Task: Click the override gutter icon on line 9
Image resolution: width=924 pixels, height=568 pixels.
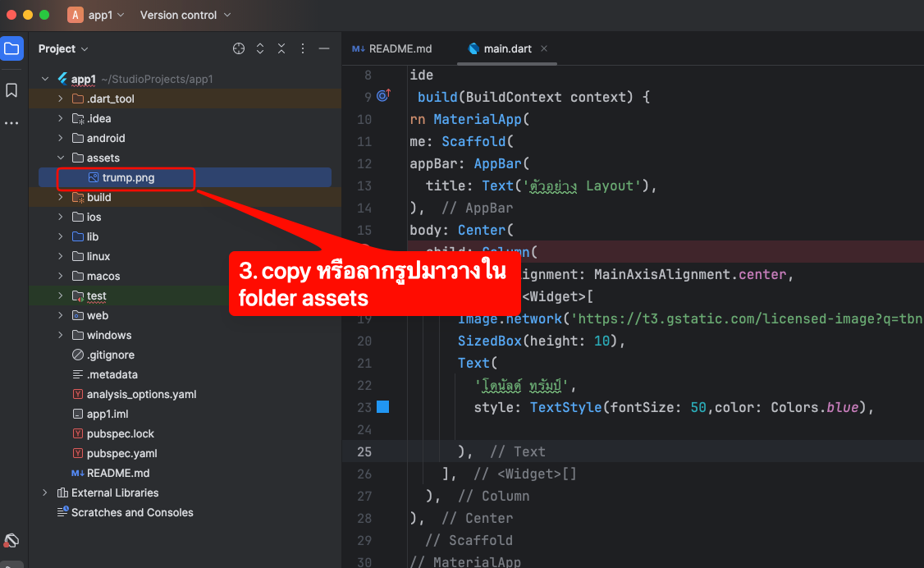Action: point(382,97)
